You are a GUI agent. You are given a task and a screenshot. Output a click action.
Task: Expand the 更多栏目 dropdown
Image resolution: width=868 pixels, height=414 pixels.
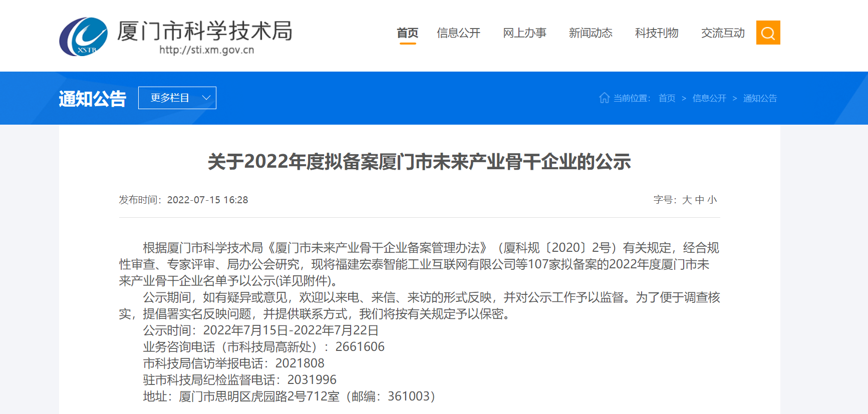(177, 98)
